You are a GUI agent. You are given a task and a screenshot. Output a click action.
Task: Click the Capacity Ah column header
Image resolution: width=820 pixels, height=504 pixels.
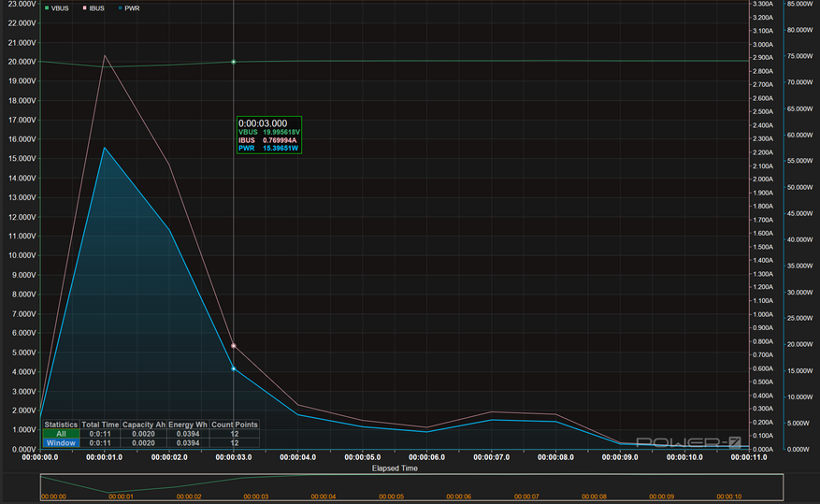click(144, 425)
